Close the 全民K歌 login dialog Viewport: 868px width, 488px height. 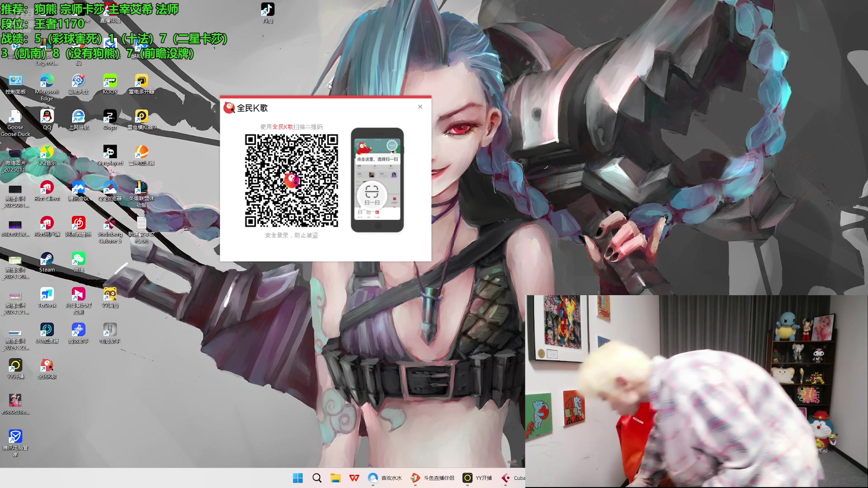point(420,107)
